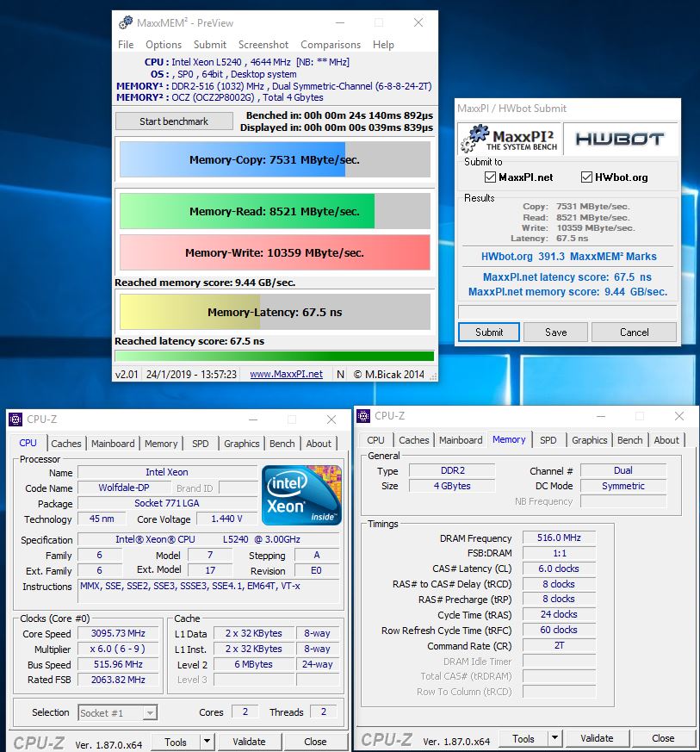Click Close button in left CPU-Z
This screenshot has width=700, height=752.
click(x=315, y=742)
